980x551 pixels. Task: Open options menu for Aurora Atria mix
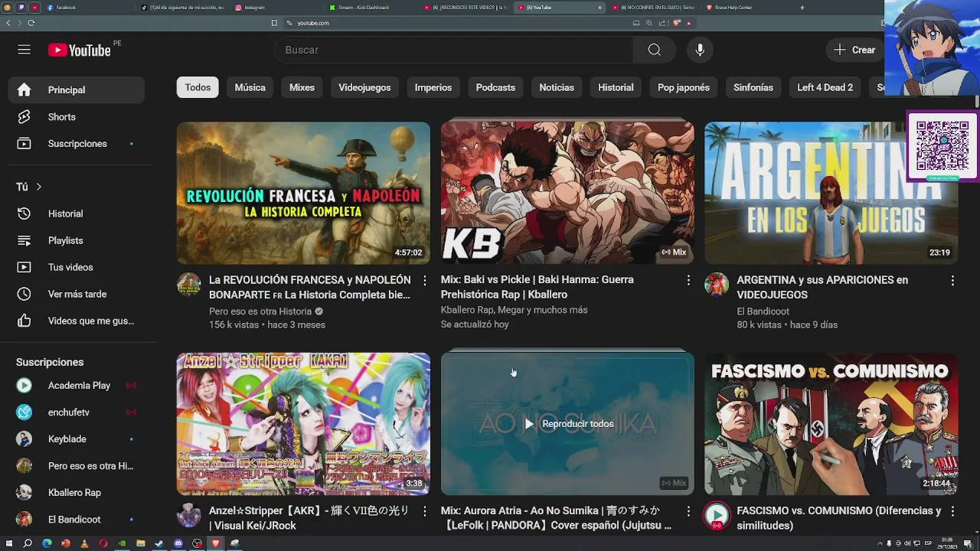coord(688,511)
